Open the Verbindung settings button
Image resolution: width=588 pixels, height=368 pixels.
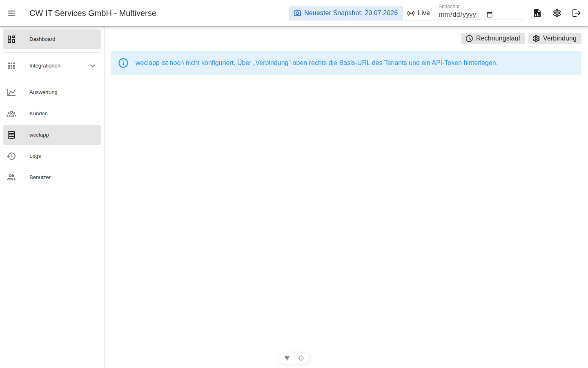click(555, 38)
